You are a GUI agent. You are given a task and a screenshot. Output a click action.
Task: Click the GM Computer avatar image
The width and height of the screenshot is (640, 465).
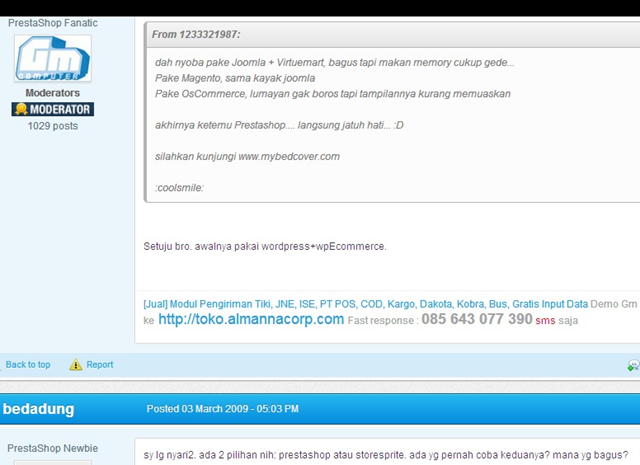click(x=53, y=58)
